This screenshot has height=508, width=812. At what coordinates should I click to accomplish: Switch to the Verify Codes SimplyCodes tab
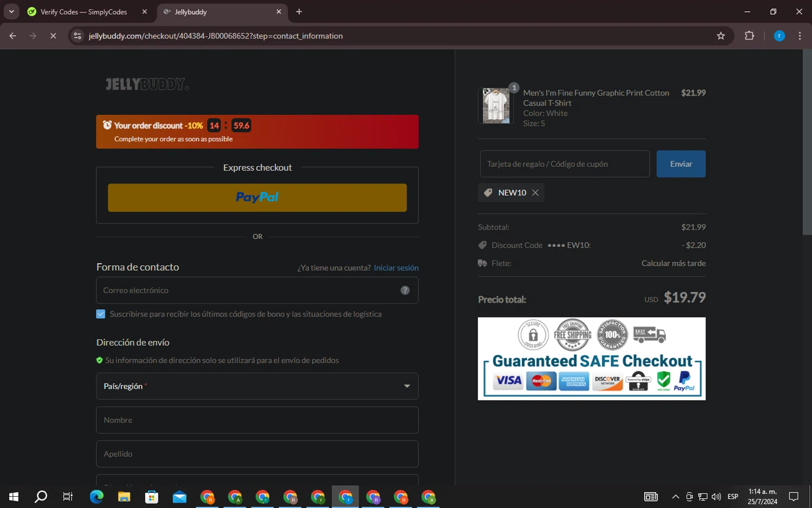tap(84, 12)
